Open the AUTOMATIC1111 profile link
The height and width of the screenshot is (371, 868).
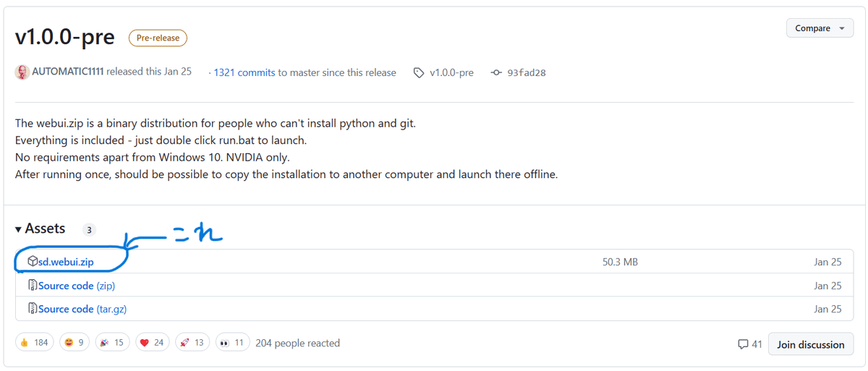[68, 72]
